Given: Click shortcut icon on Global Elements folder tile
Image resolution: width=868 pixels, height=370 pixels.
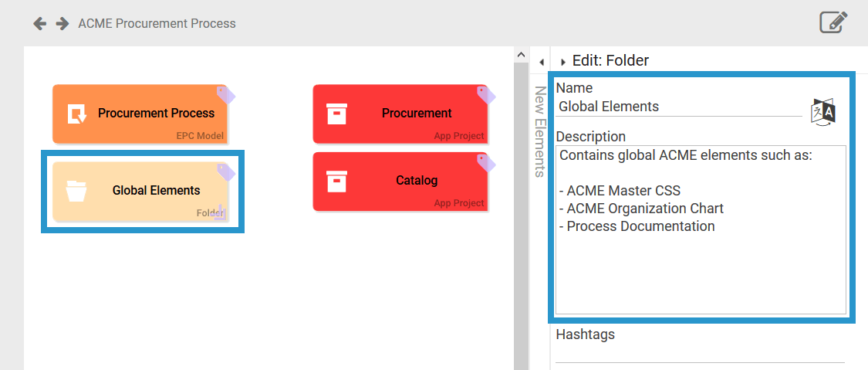Looking at the screenshot, I should 220,212.
